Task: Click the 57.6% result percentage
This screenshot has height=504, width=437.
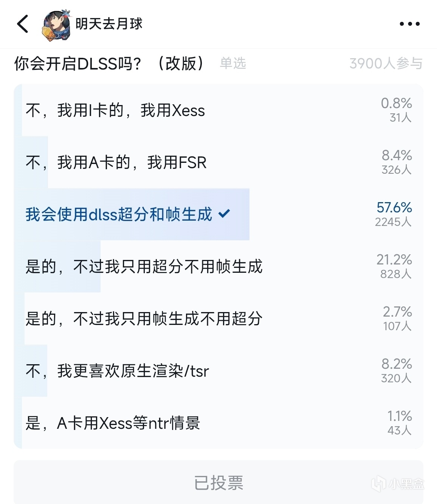Action: pos(394,207)
